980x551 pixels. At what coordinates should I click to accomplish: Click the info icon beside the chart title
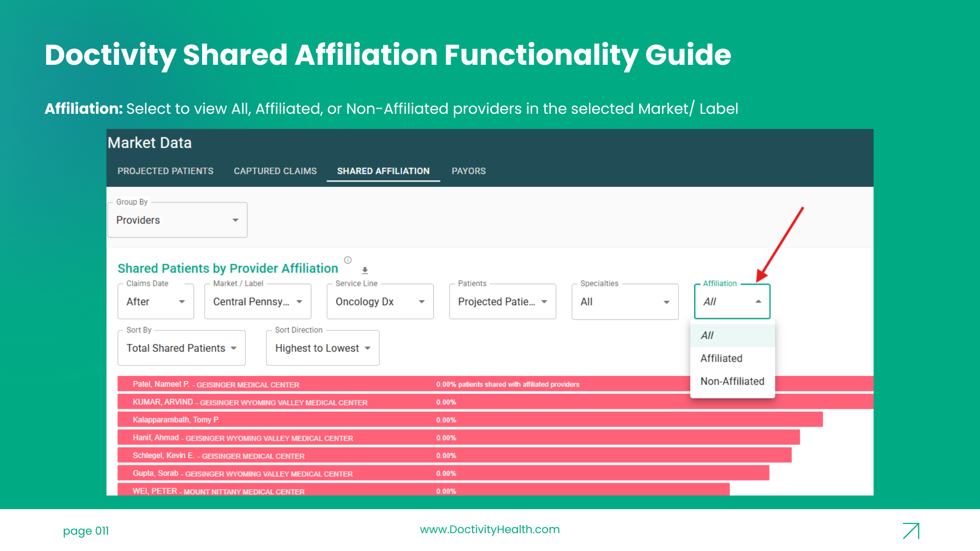(x=348, y=260)
